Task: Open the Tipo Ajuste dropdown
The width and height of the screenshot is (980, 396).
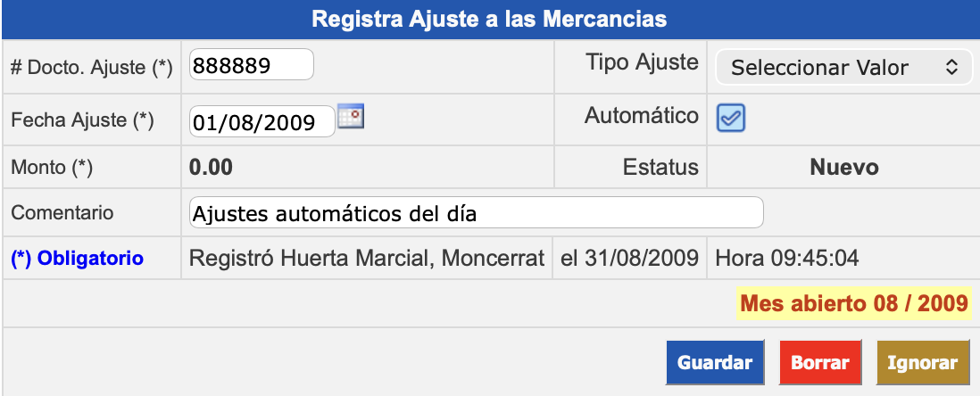Action: click(x=843, y=67)
